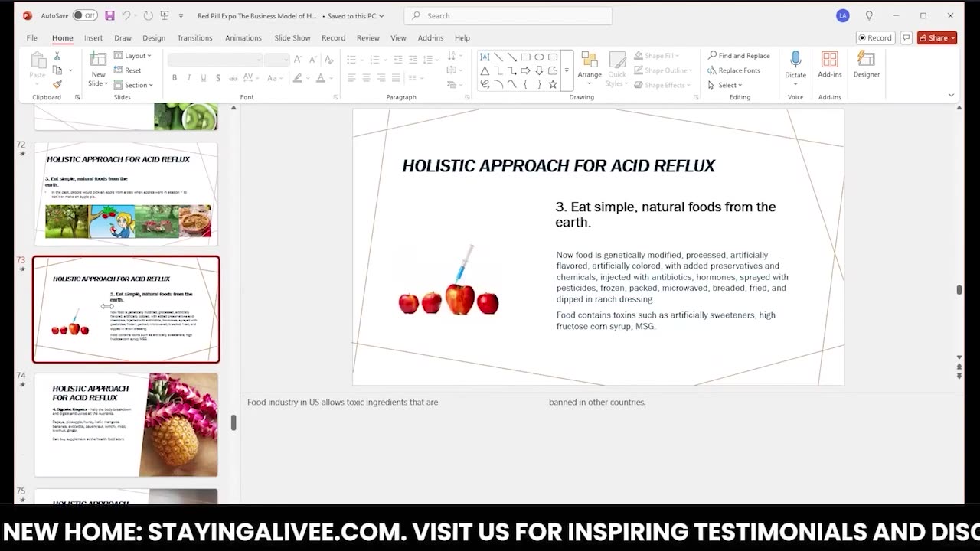Toggle Underline formatting

click(x=203, y=77)
